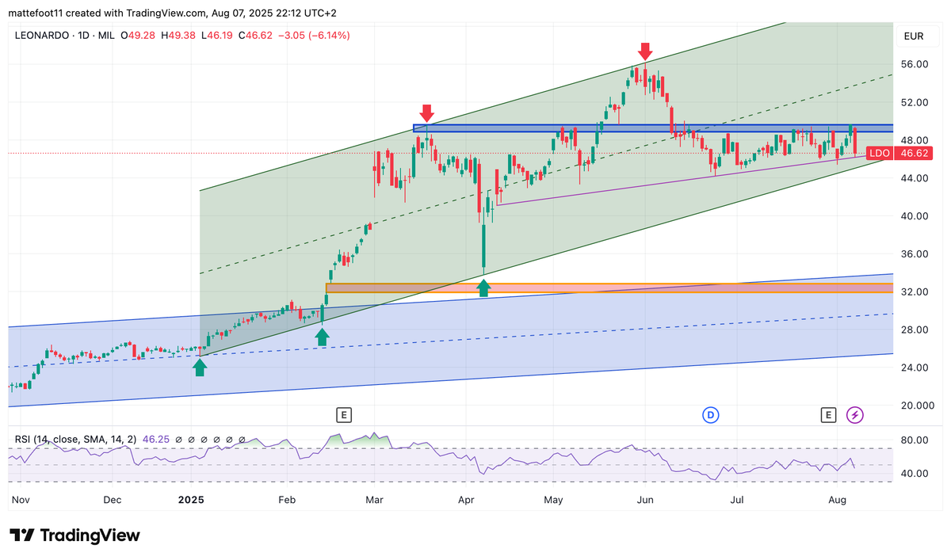This screenshot has height=560, width=951.
Task: Select the orange support rectangle near 32
Action: point(609,288)
